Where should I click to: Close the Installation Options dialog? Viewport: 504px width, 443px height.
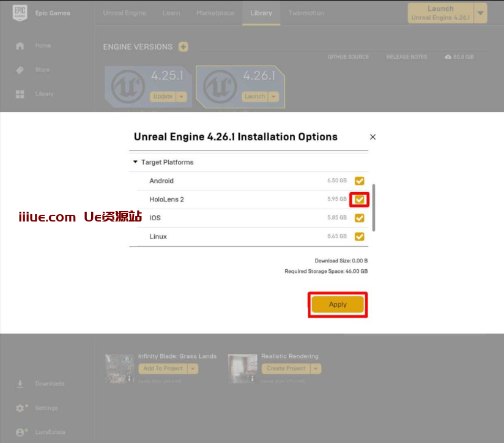(372, 137)
